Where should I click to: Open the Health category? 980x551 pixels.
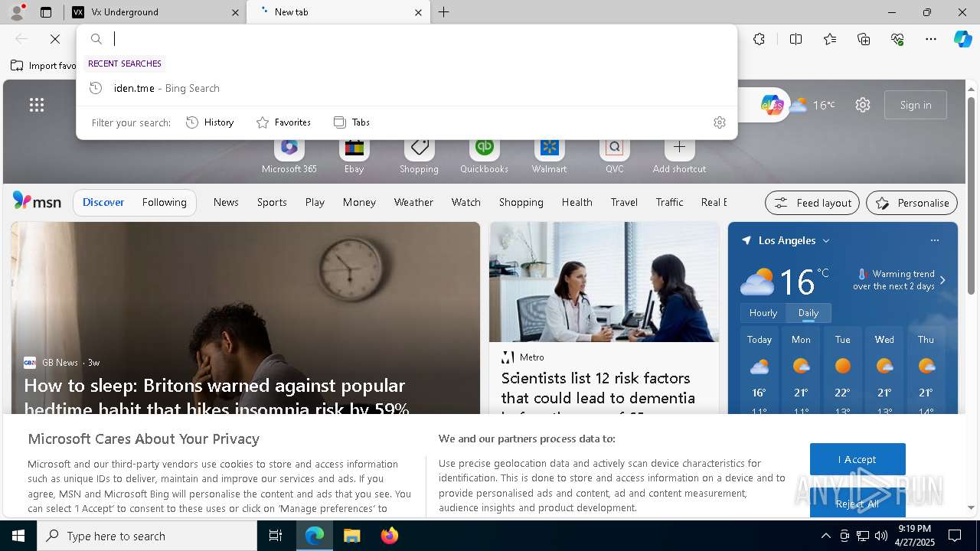[577, 202]
